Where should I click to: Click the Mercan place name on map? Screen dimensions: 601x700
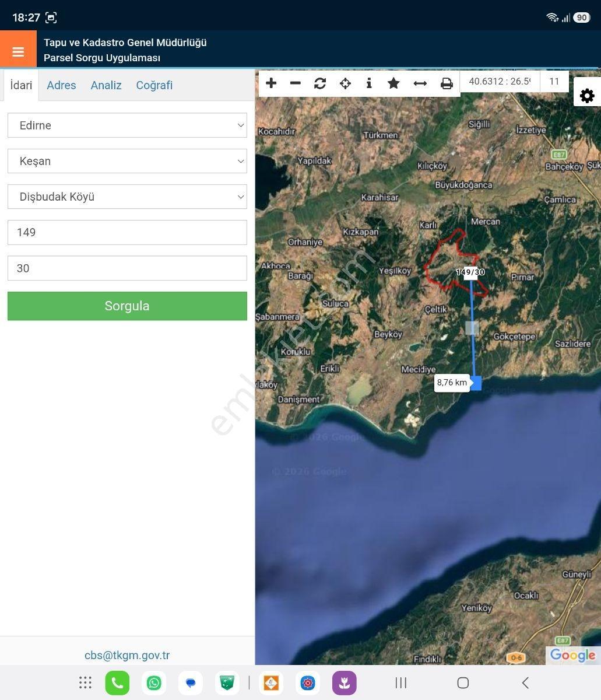(x=486, y=222)
